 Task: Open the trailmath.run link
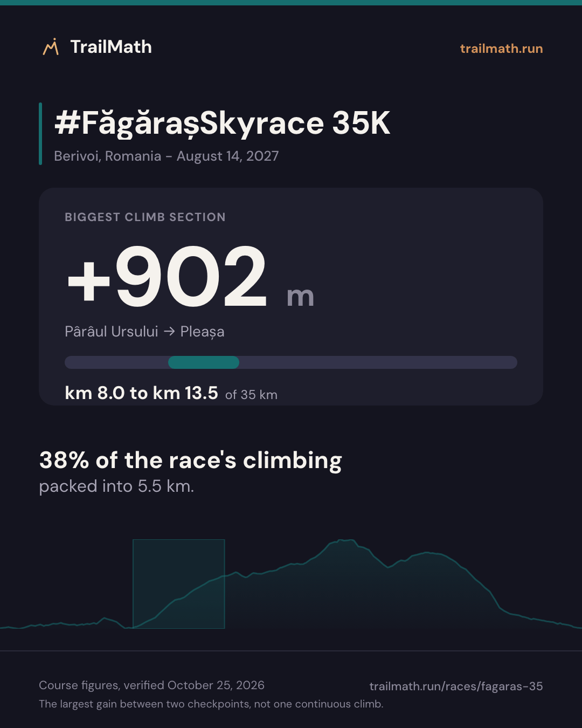(x=501, y=49)
